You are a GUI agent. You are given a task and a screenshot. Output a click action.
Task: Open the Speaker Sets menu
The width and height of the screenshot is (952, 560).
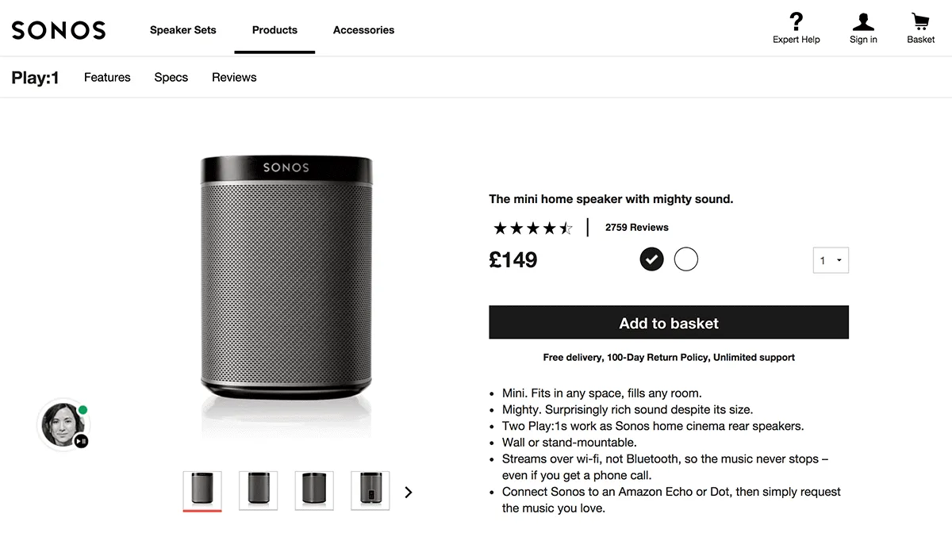coord(182,30)
